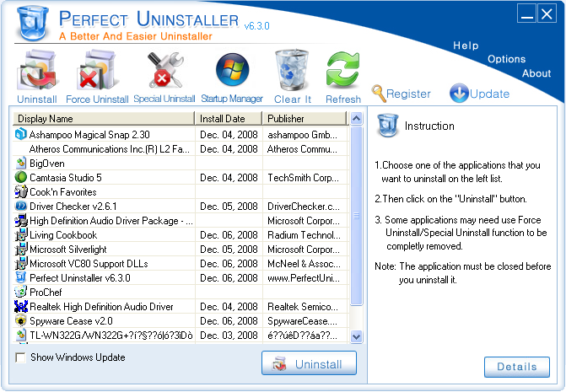The image size is (566, 392).
Task: Select Microsoft Silverlight entry
Action: (67, 250)
